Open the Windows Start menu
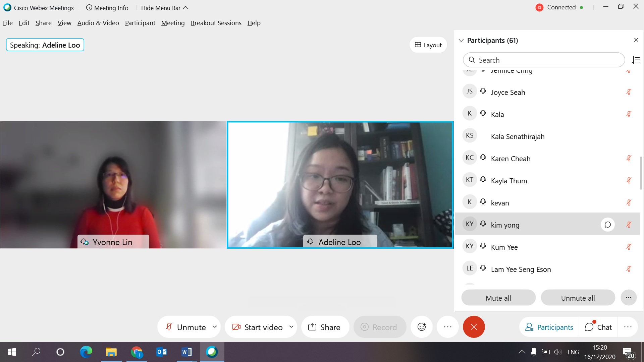The height and width of the screenshot is (362, 644). (12, 352)
